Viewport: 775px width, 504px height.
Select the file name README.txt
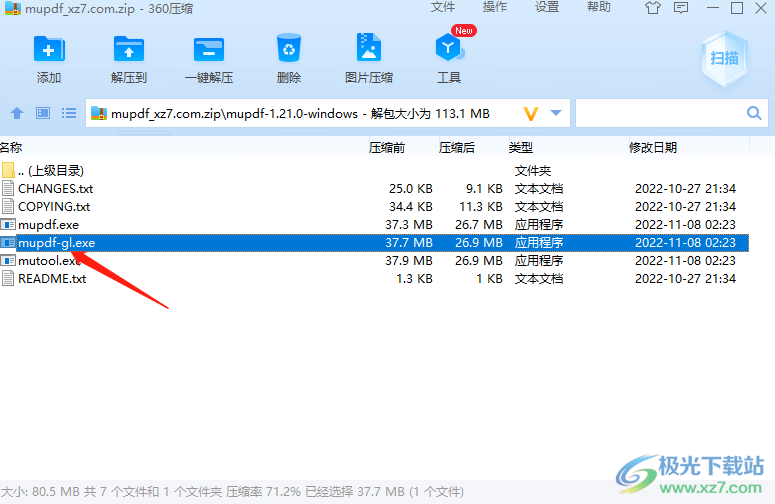tap(52, 278)
